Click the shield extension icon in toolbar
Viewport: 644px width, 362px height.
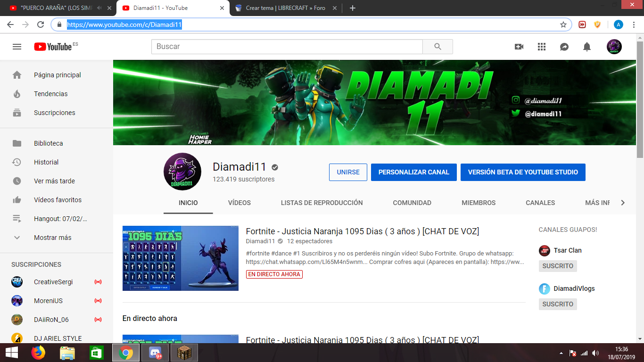597,25
